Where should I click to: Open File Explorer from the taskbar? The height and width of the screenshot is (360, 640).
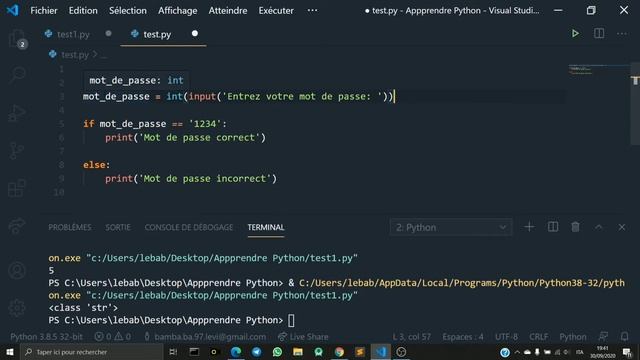[298, 352]
